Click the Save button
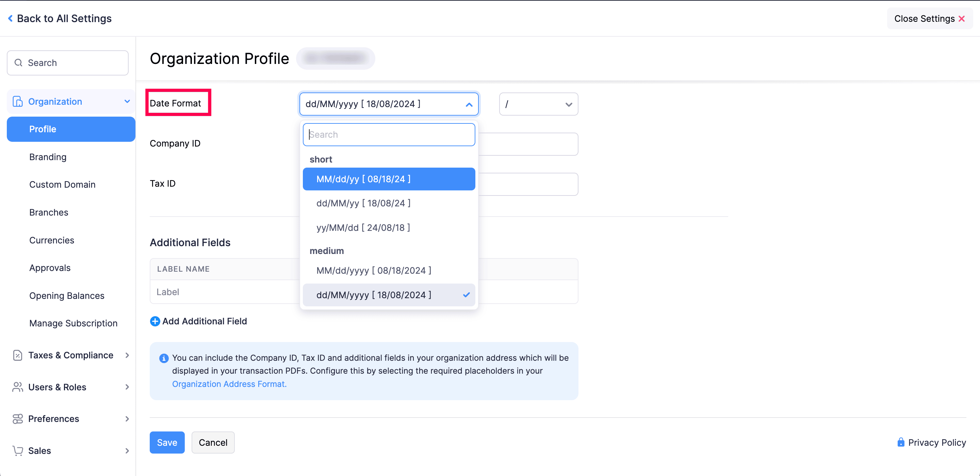980x476 pixels. [167, 443]
